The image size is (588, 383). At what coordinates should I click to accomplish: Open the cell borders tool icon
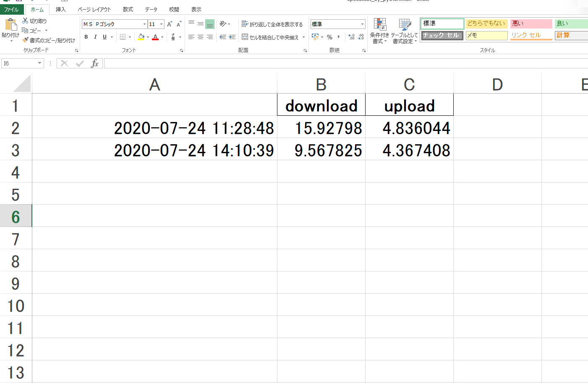123,37
